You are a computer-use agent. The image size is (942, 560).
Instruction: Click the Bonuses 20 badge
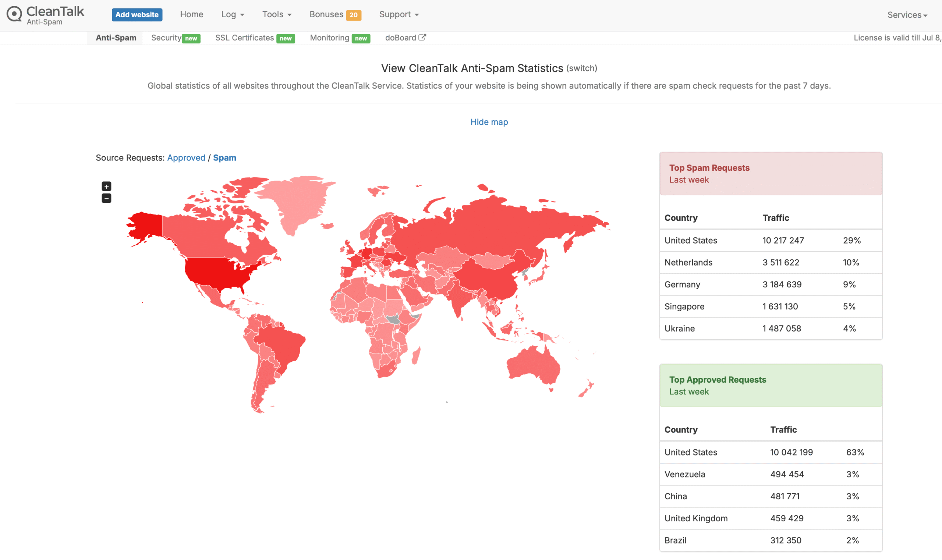pos(353,15)
